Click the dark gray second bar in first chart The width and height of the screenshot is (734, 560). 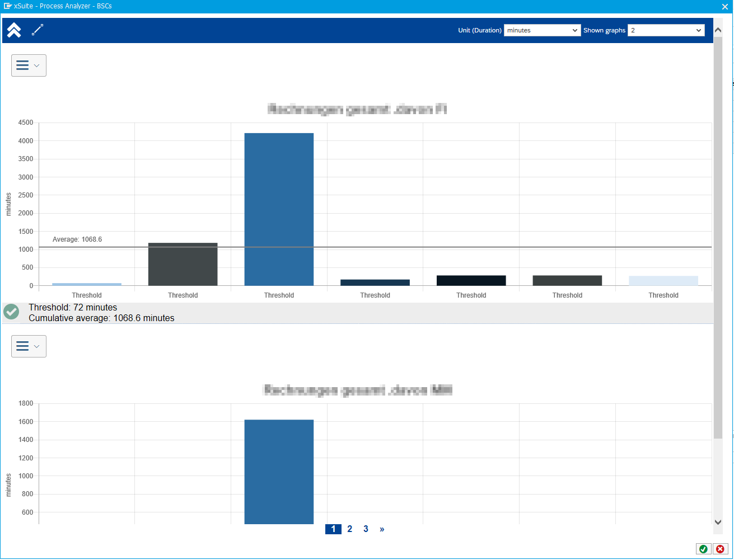[183, 264]
